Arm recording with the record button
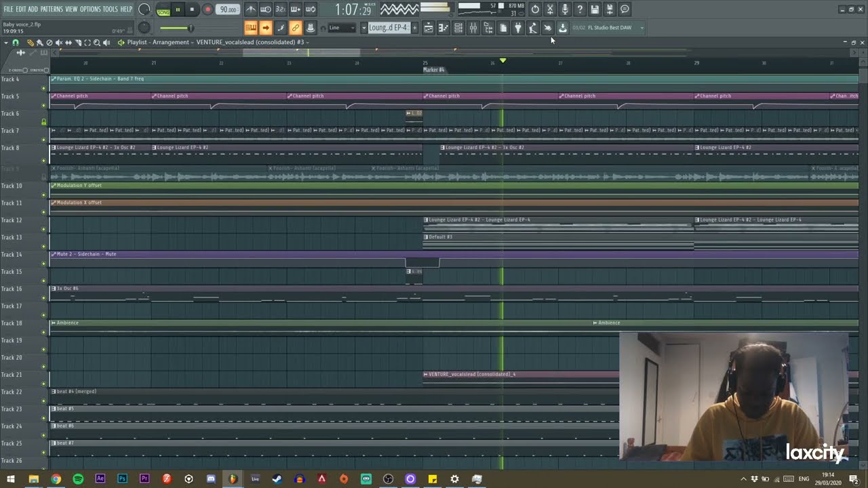This screenshot has height=488, width=868. 208,9
